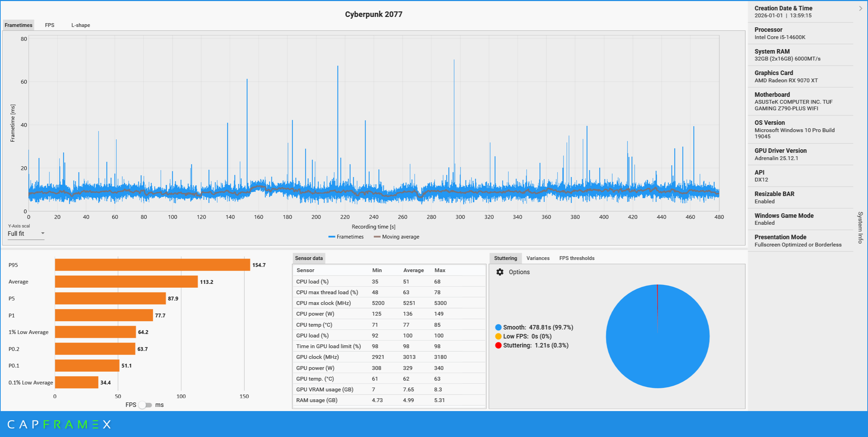The image size is (868, 437).
Task: Click the red Stuttering legend dot
Action: 498,345
